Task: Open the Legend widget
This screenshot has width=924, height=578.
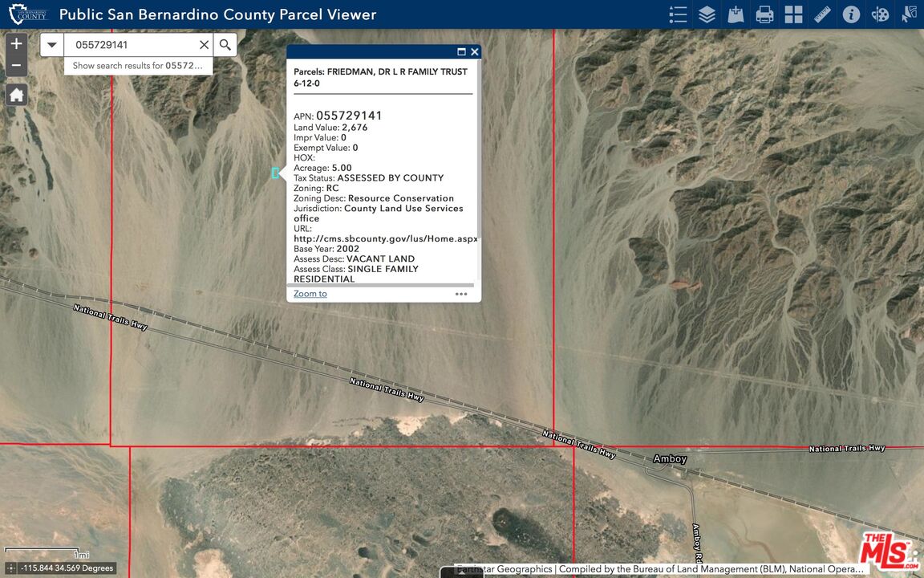Action: 678,14
